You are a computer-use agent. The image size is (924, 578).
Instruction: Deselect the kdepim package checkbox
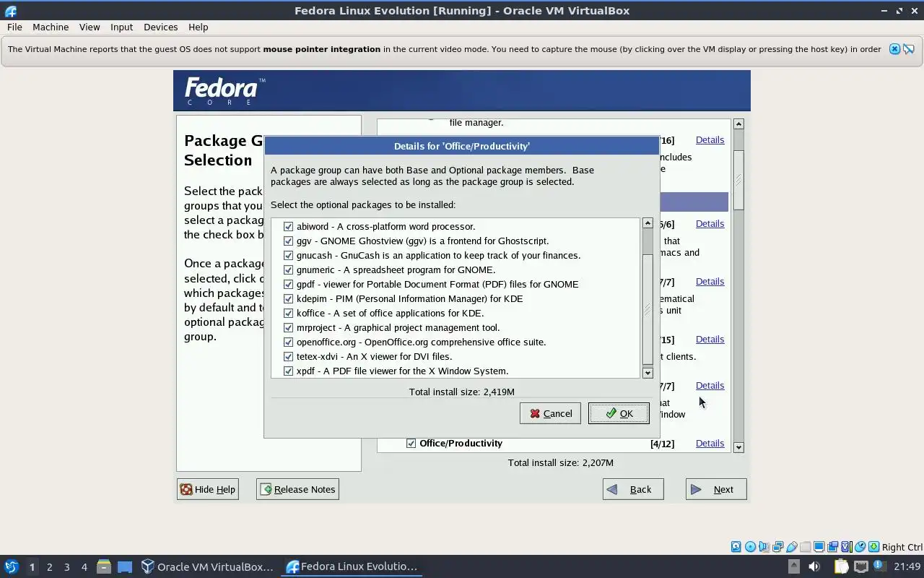tap(288, 298)
